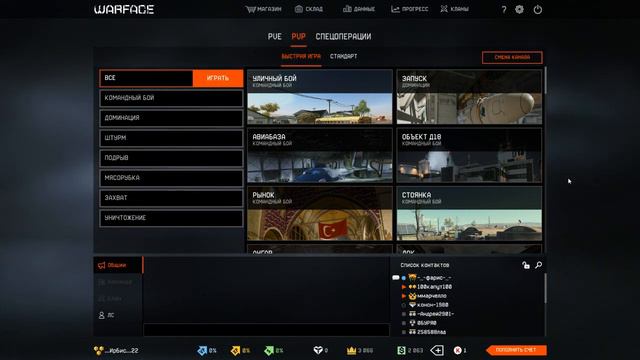This screenshot has width=640, height=360.
Task: Click the white heart currency icon
Action: pos(318,350)
